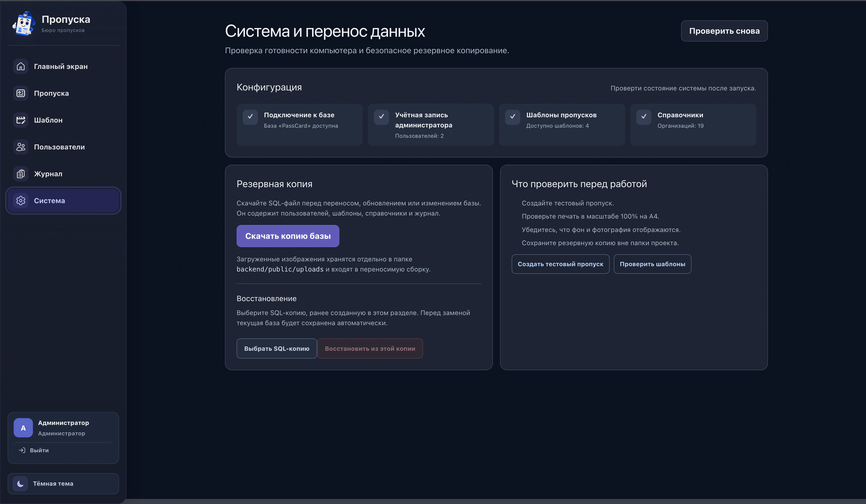
Task: Click the checkmark of Шаблоны пропусков
Action: (512, 117)
